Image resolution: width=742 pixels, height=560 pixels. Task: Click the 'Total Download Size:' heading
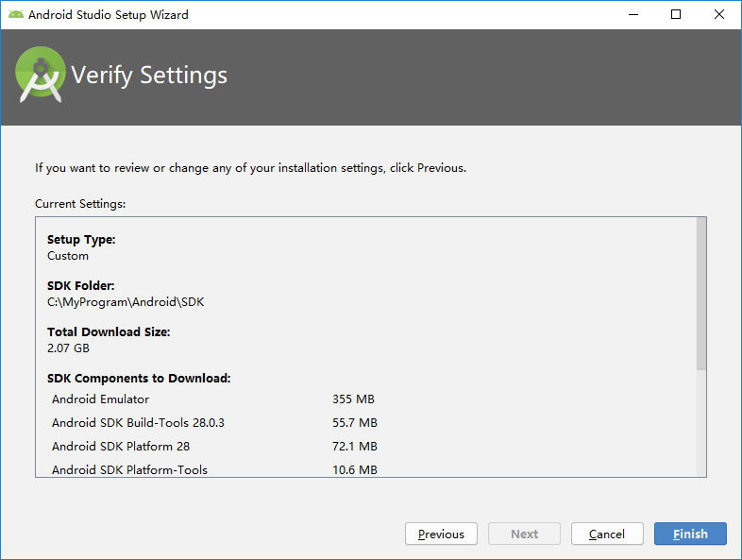109,331
